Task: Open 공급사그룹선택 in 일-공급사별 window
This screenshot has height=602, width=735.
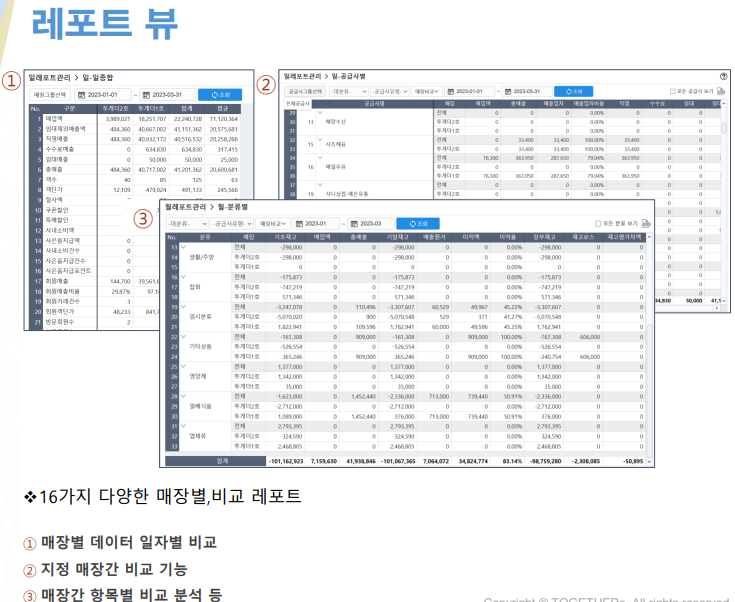Action: (x=305, y=91)
